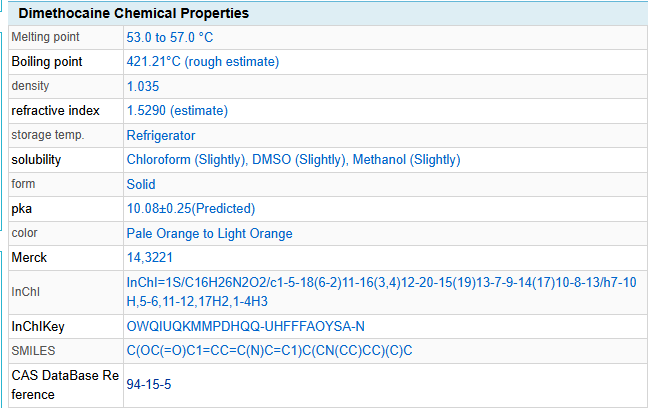
Task: Click the Dimethocaine Chemical Properties header
Action: point(134,13)
